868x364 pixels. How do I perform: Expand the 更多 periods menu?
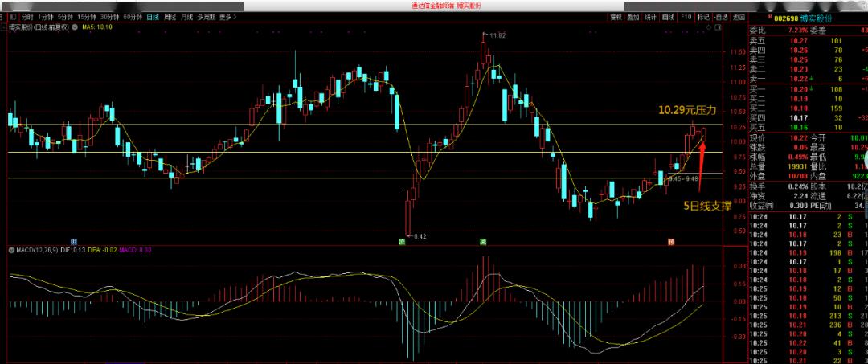(227, 17)
